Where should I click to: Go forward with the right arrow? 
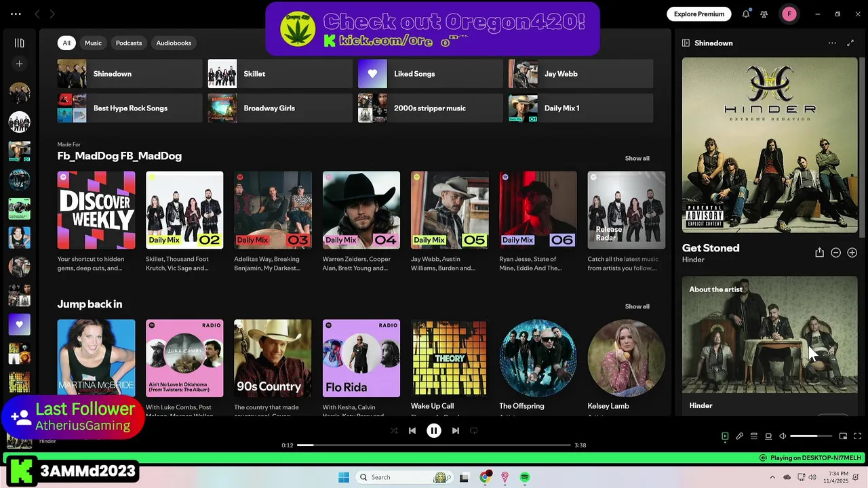[x=52, y=14]
